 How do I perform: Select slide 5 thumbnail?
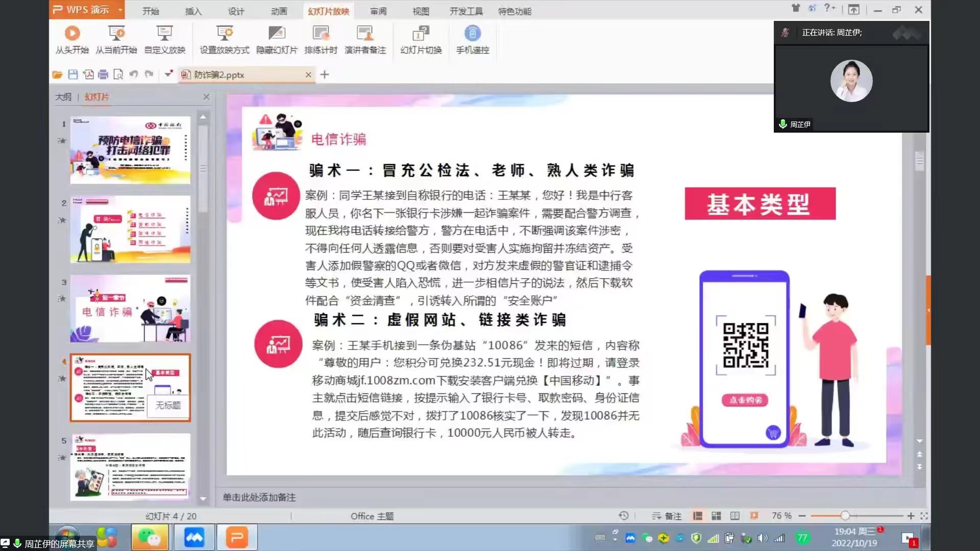tap(130, 467)
